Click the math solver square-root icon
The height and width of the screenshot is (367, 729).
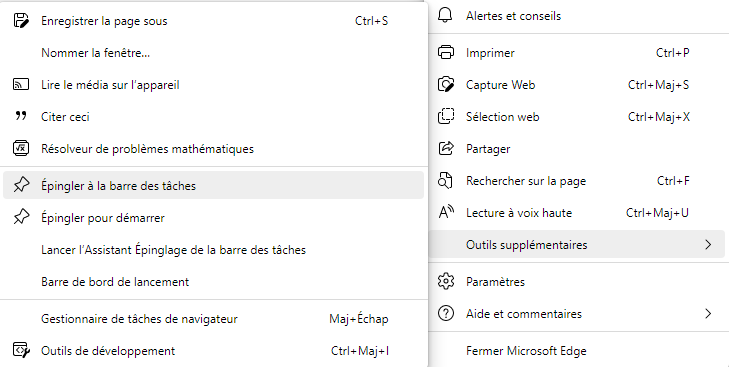pos(21,148)
